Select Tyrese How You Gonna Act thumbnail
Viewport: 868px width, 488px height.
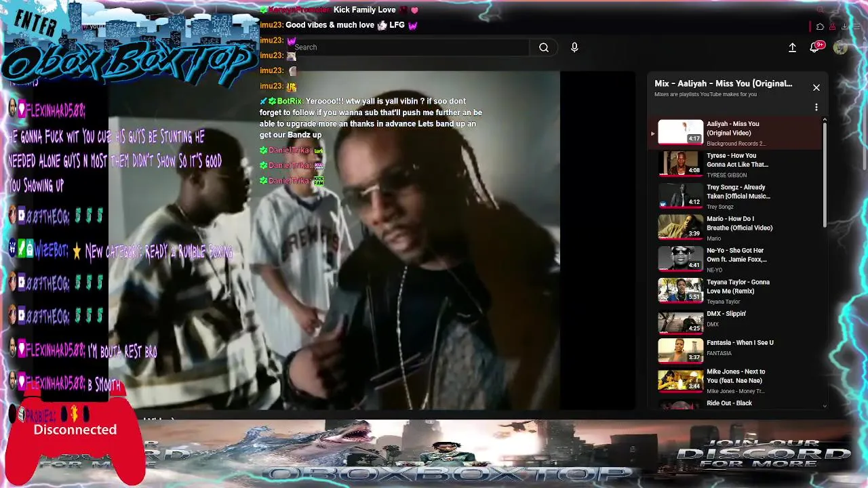[680, 163]
